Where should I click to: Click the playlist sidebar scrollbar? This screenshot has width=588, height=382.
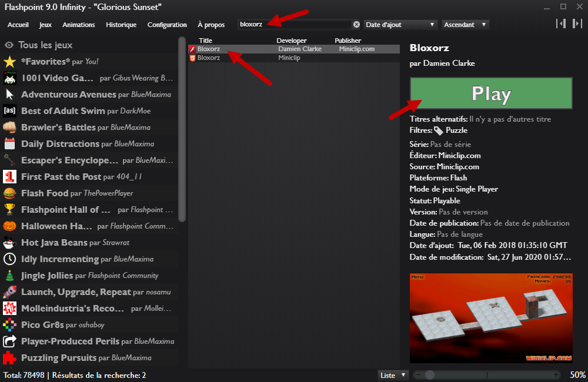tap(182, 129)
